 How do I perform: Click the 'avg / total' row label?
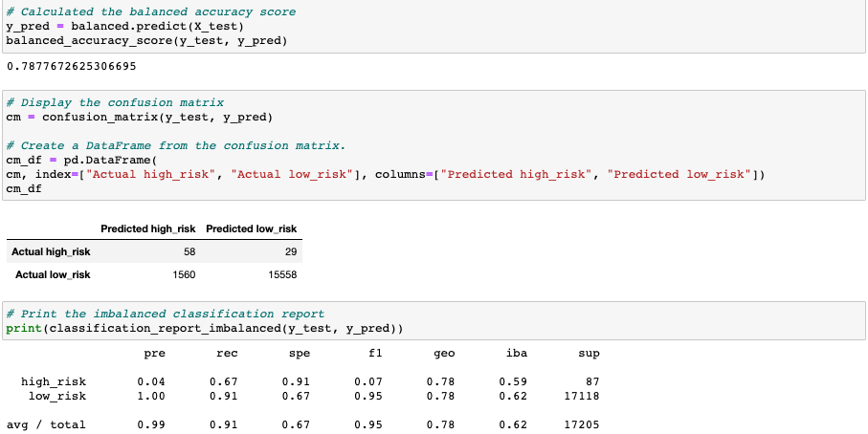[46, 425]
